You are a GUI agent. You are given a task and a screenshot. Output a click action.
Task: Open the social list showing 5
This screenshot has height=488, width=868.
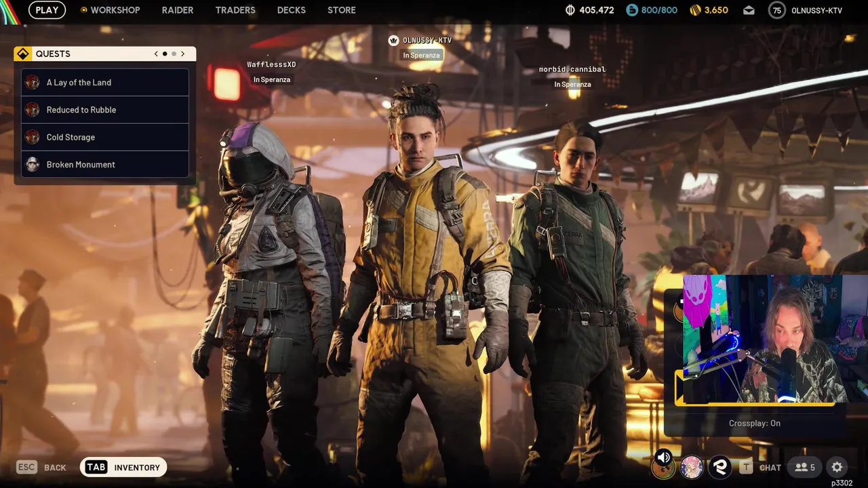(805, 467)
